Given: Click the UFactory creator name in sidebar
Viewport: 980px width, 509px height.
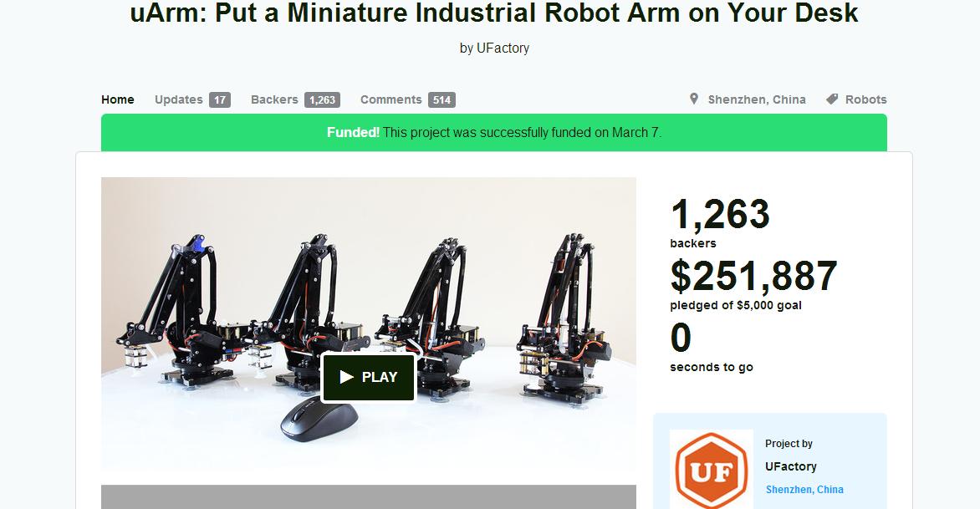Looking at the screenshot, I should 791,466.
